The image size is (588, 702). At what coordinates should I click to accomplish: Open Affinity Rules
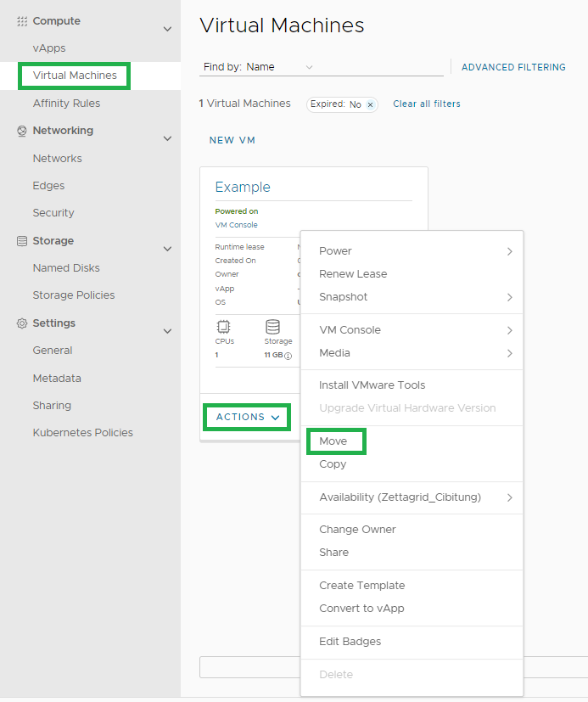pos(67,104)
